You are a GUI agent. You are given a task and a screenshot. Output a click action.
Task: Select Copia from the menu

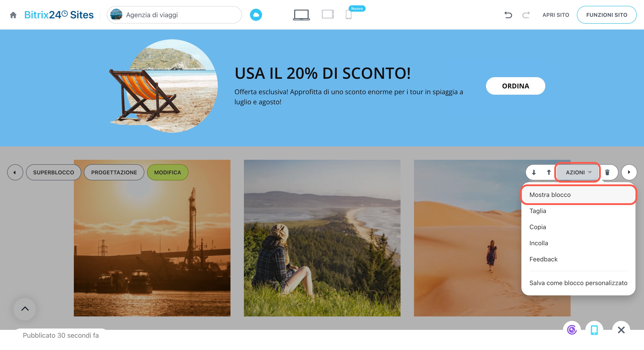tap(537, 227)
